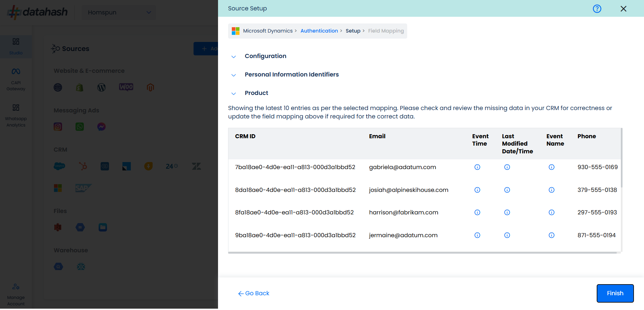Select the Magento source icon
The width and height of the screenshot is (644, 310).
coord(150,88)
